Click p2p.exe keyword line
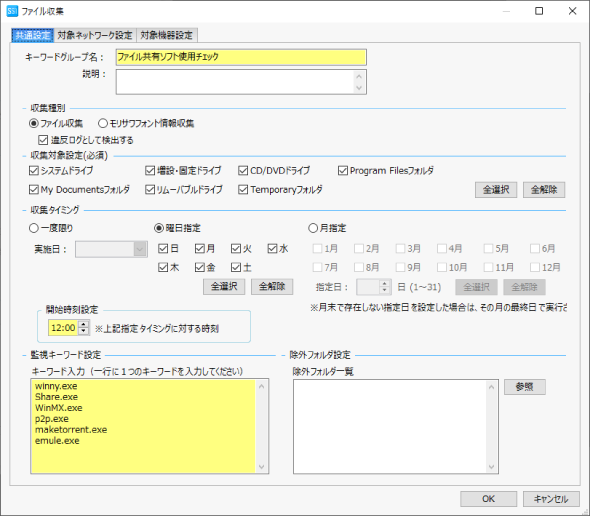 pos(52,419)
